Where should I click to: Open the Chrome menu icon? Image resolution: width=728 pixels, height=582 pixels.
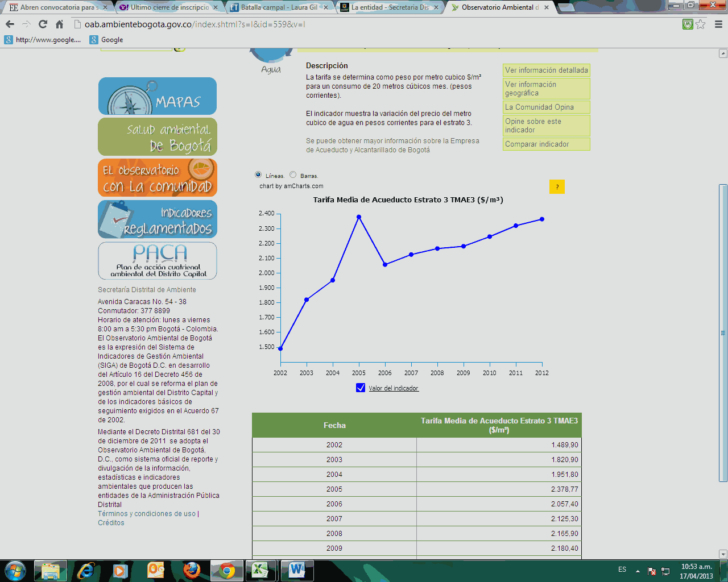pyautogui.click(x=718, y=24)
